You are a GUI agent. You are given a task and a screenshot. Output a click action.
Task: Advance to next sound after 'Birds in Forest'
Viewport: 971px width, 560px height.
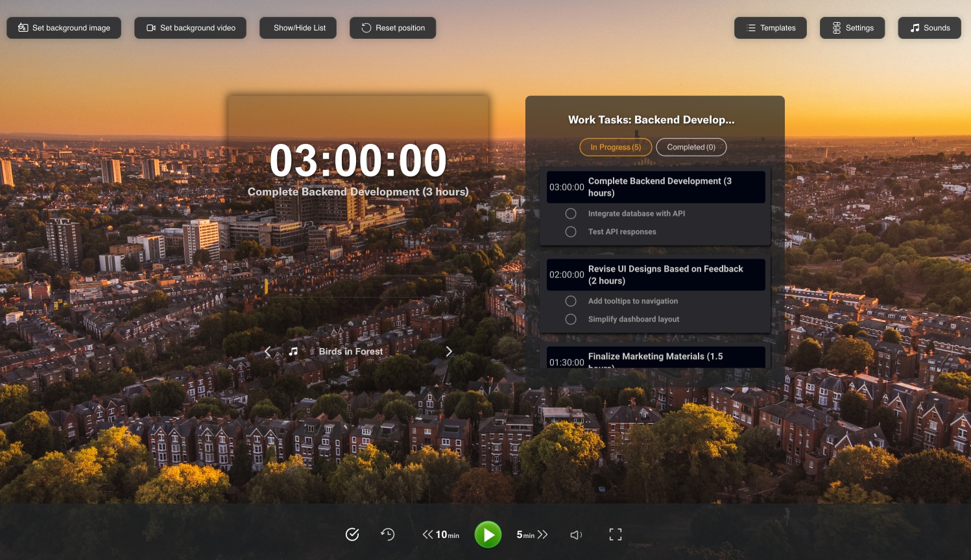449,351
